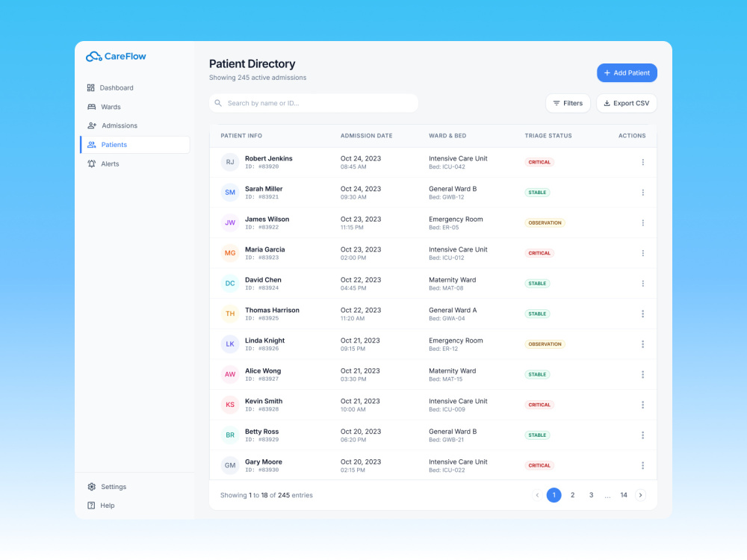Click the Stable badge for David Chen
This screenshot has height=560, width=747.
pos(537,283)
